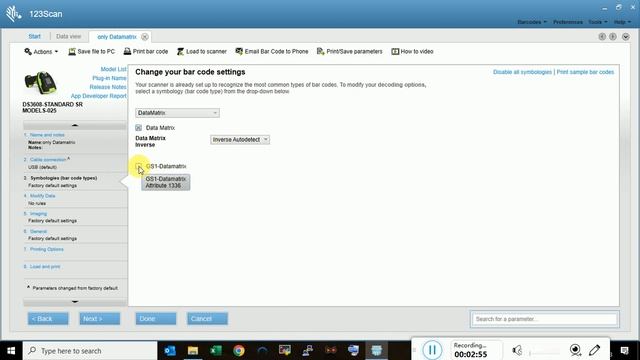The image size is (640, 360).
Task: Open Excel from the taskbar
Action: [216, 351]
